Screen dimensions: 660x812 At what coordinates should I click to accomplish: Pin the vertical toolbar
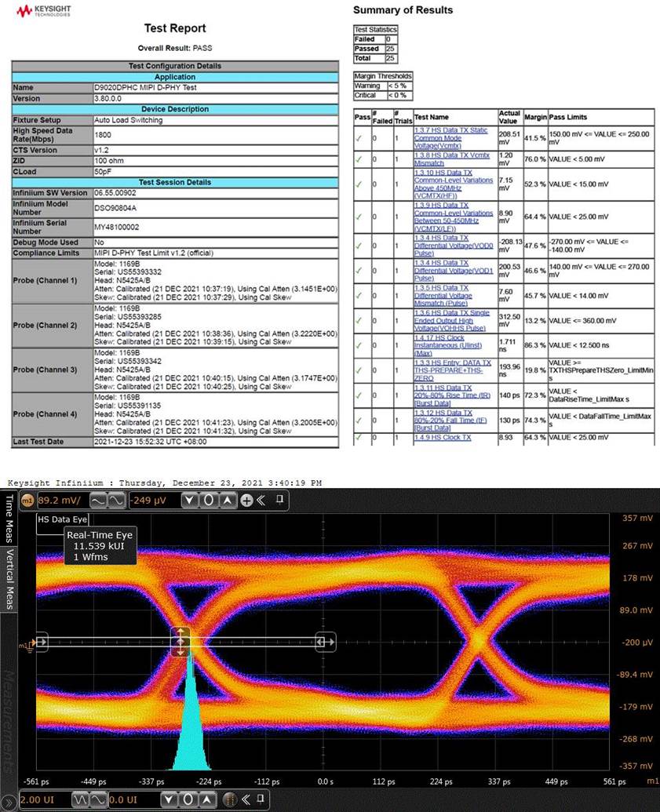[279, 499]
